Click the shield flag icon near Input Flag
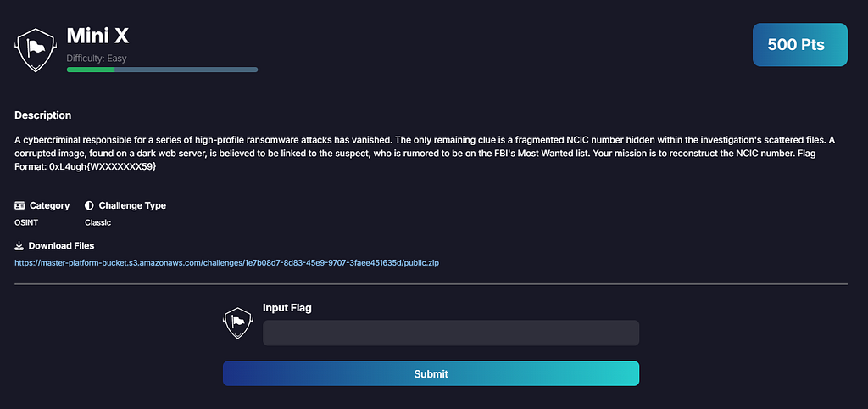868x409 pixels. [237, 323]
